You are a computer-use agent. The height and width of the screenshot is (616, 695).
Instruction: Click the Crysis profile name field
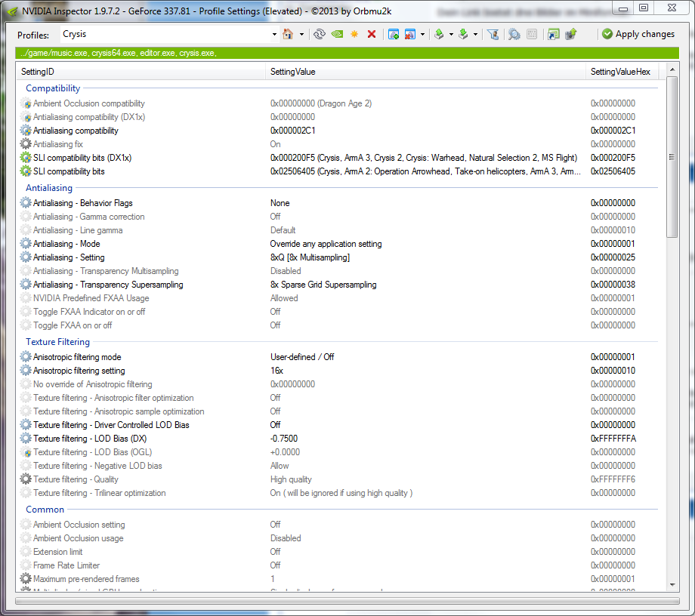point(165,34)
